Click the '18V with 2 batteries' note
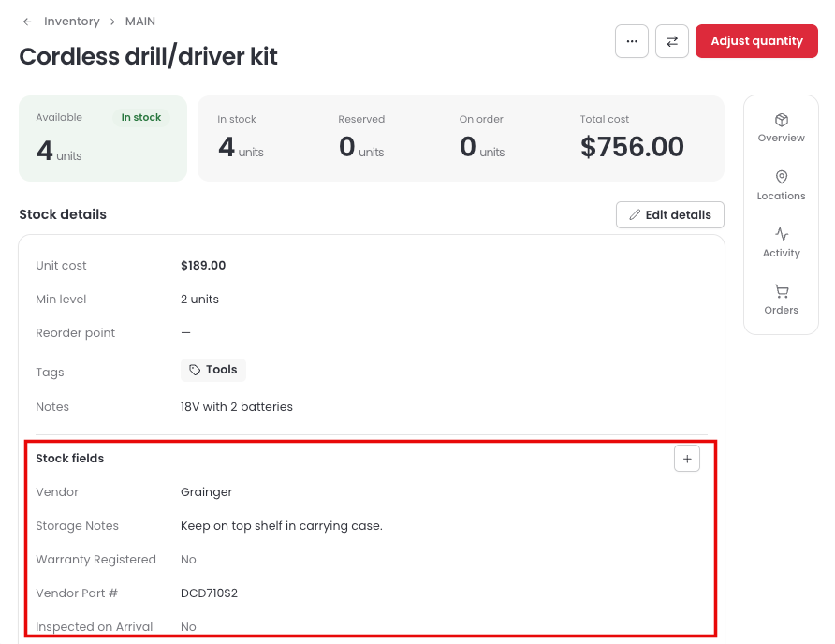This screenshot has width=835, height=644. point(237,407)
